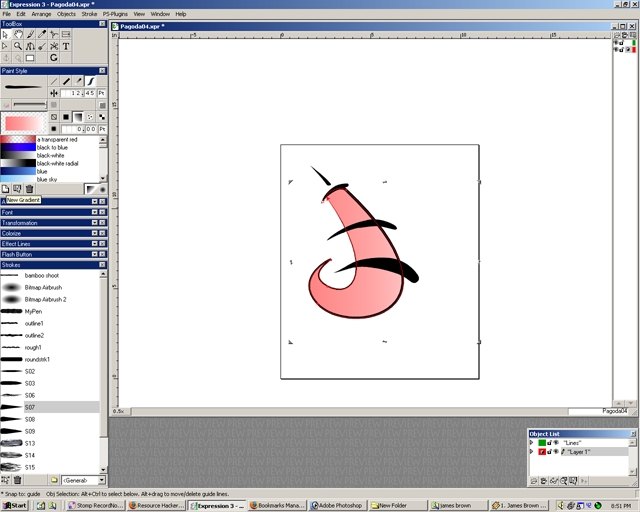Collapse the Flash Button panel
Viewport: 640px width, 512px height.
tap(95, 254)
